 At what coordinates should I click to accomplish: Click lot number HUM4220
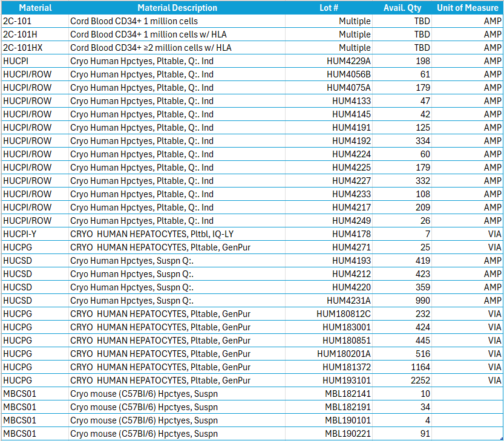click(352, 287)
